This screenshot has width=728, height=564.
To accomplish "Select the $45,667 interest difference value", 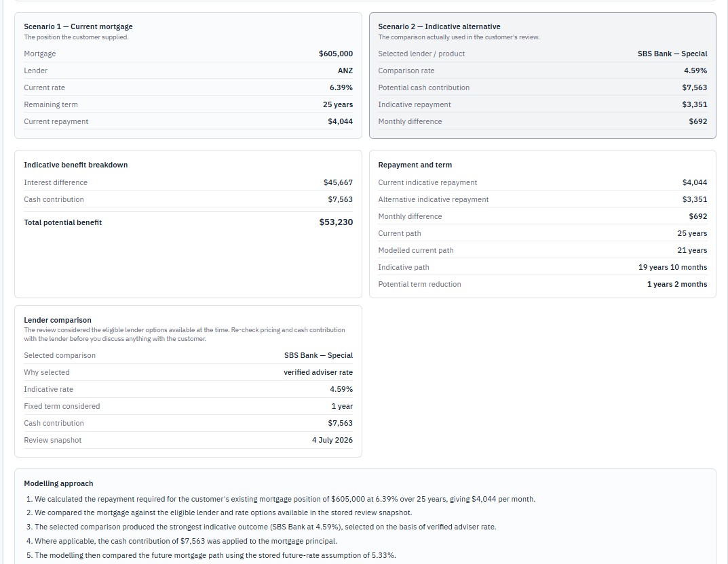I will [x=338, y=183].
